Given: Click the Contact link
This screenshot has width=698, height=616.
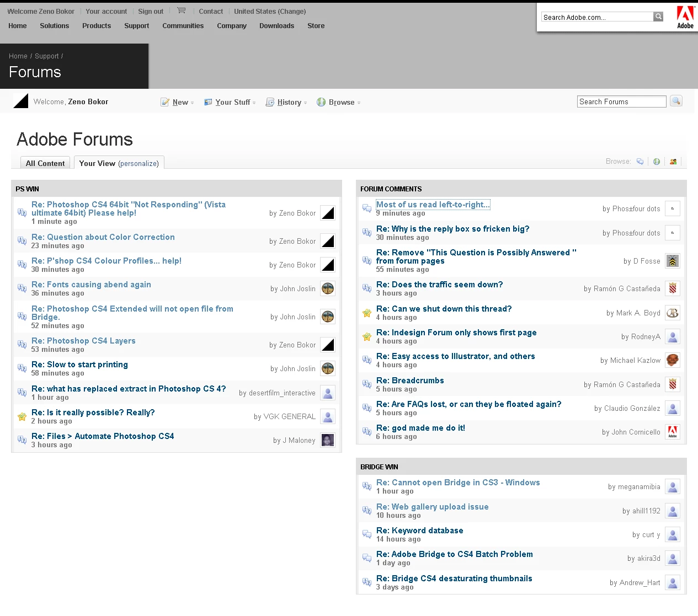Looking at the screenshot, I should [211, 11].
